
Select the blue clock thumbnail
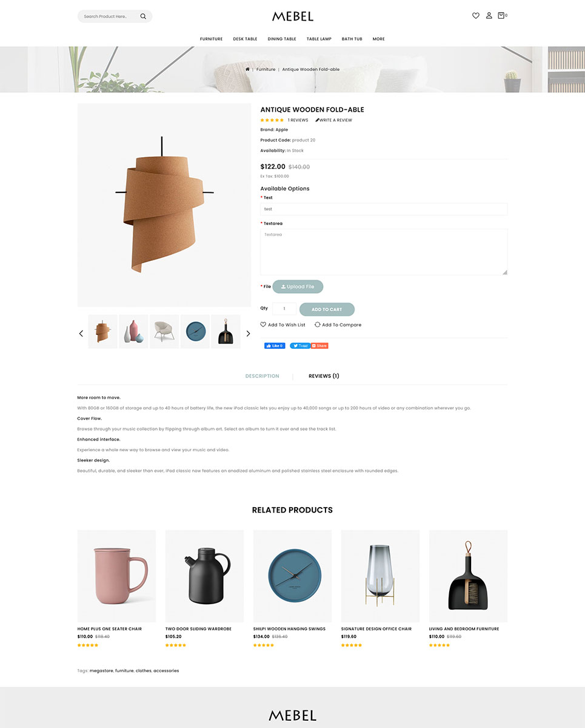195,331
